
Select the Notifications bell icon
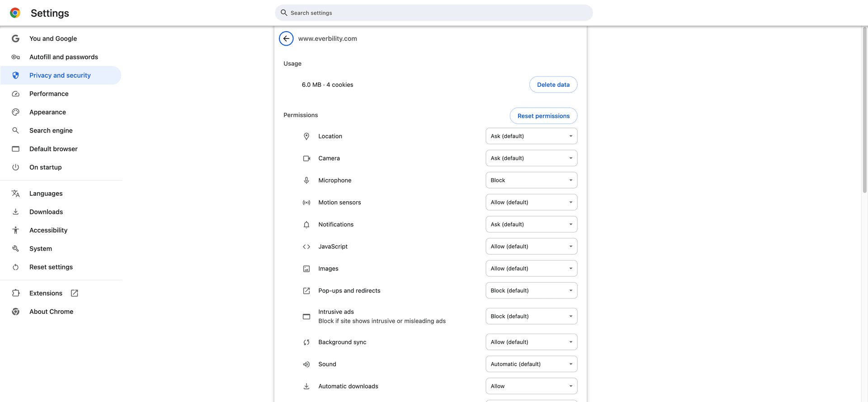click(307, 224)
